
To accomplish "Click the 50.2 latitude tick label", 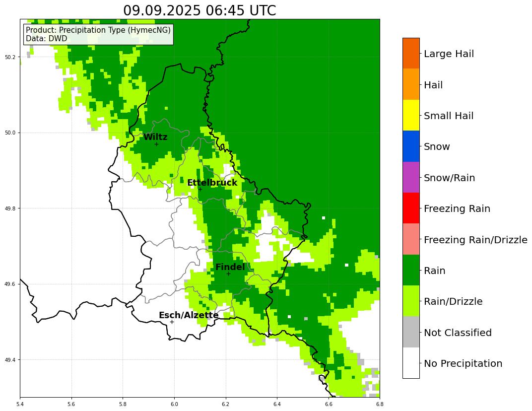I will pyautogui.click(x=11, y=57).
